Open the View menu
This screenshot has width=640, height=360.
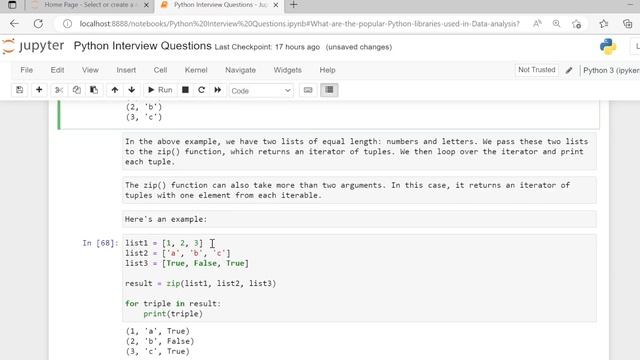coord(90,70)
